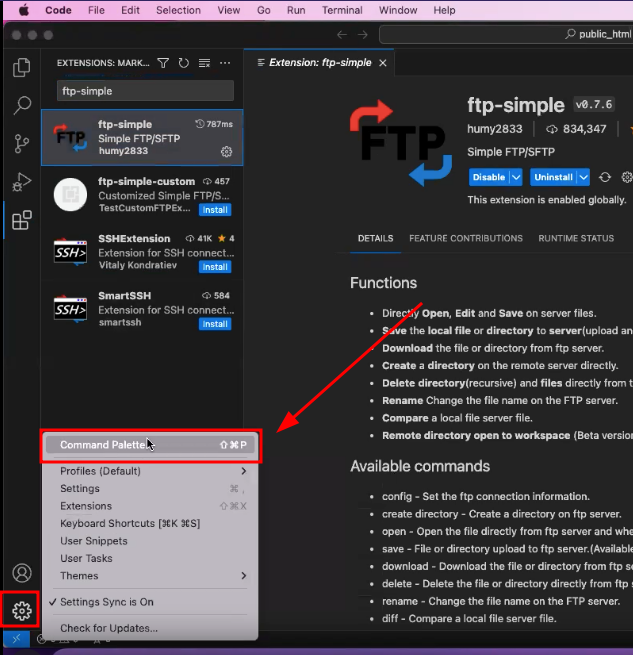Select the Extension: ftp-simple editor tab
This screenshot has height=655, width=633.
tap(319, 63)
